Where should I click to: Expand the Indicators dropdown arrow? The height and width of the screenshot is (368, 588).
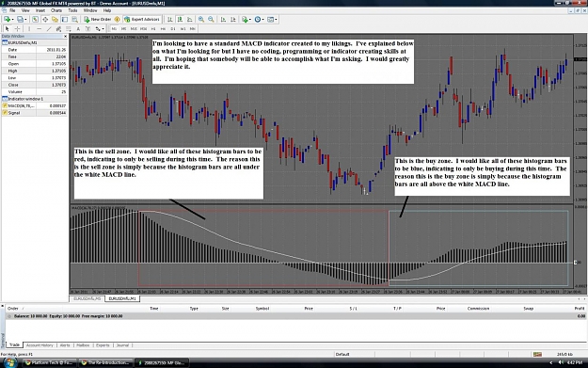[249, 19]
